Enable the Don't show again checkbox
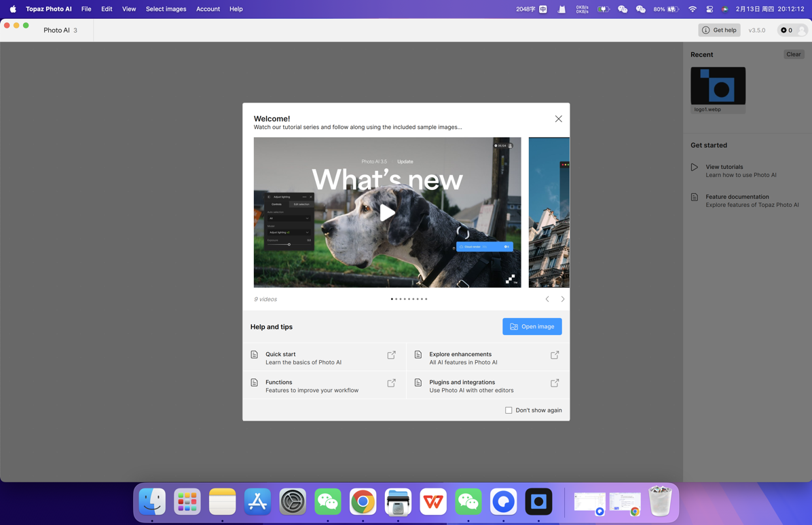The height and width of the screenshot is (525, 812). [509, 410]
